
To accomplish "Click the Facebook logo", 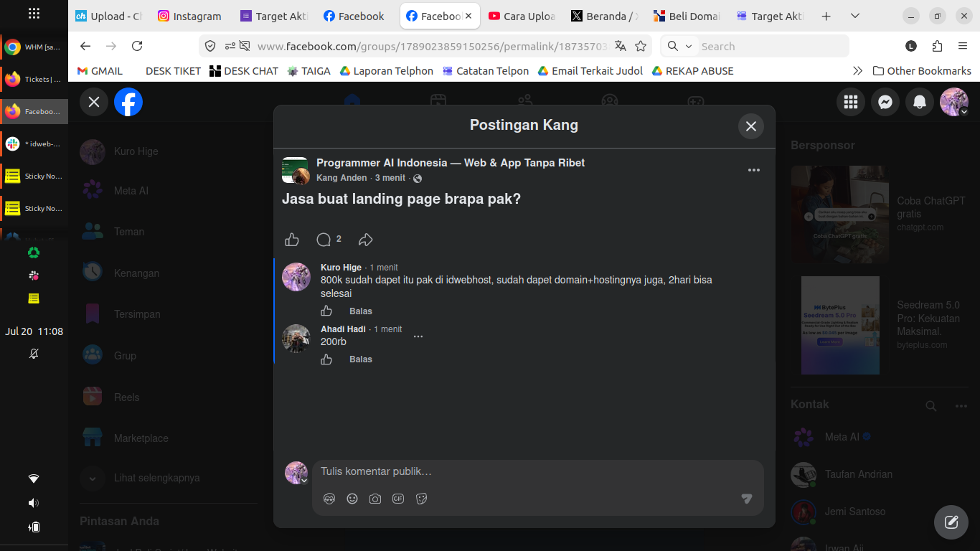I will (128, 102).
